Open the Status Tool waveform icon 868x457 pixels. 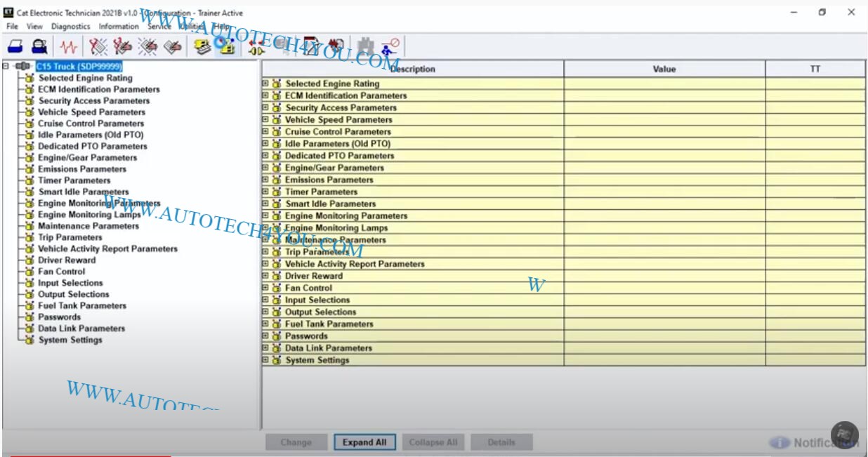coord(68,47)
